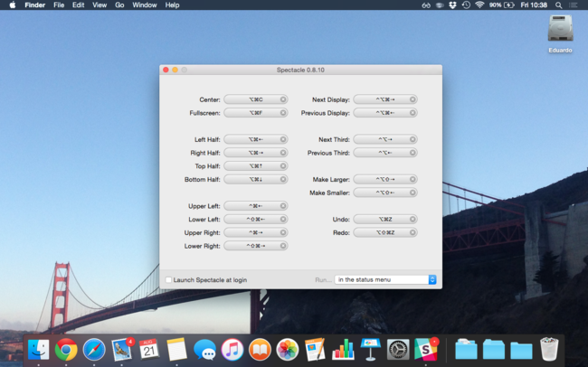The height and width of the screenshot is (367, 588).
Task: Open the Finder menu
Action: tap(35, 5)
